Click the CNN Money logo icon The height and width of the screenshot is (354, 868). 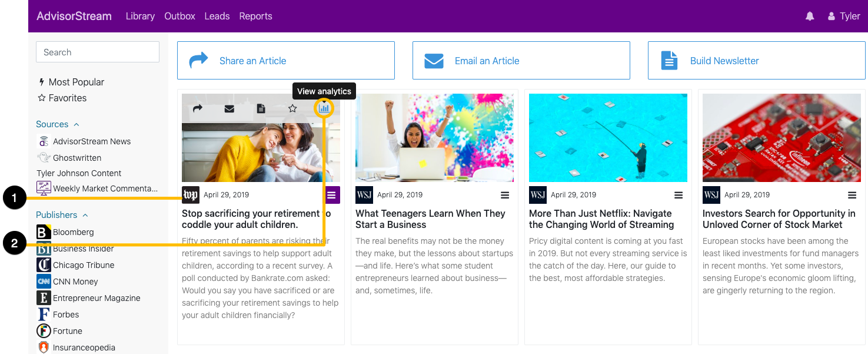(44, 282)
